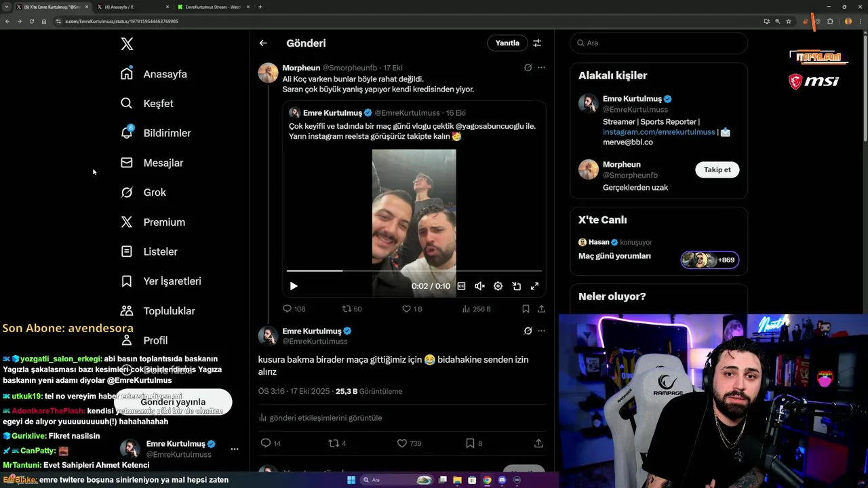The image size is (868, 488).
Task: Open Chrome from the taskbar
Action: tap(487, 480)
